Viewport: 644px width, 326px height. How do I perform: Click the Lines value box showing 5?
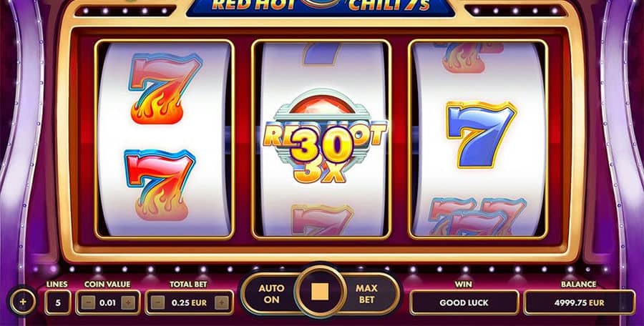[58, 303]
